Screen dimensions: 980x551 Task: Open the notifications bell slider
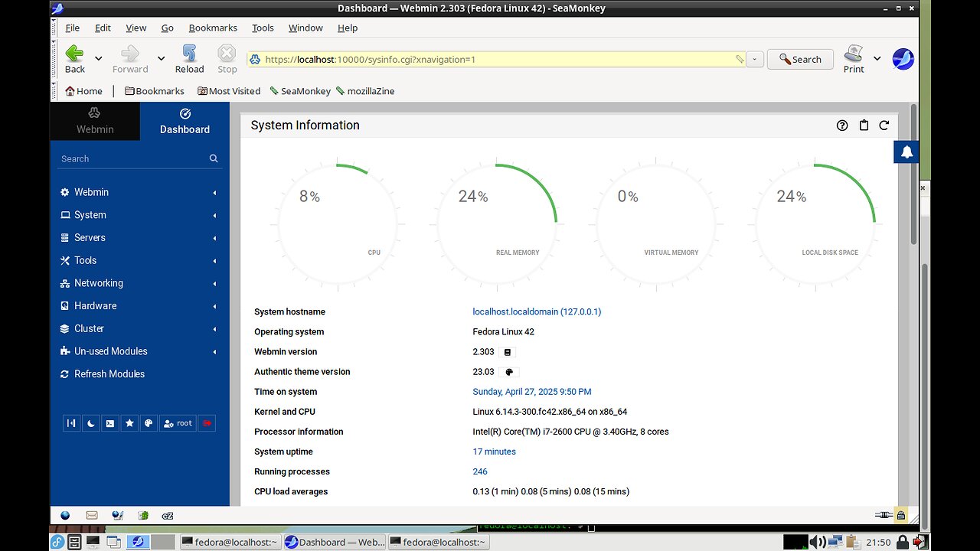906,152
